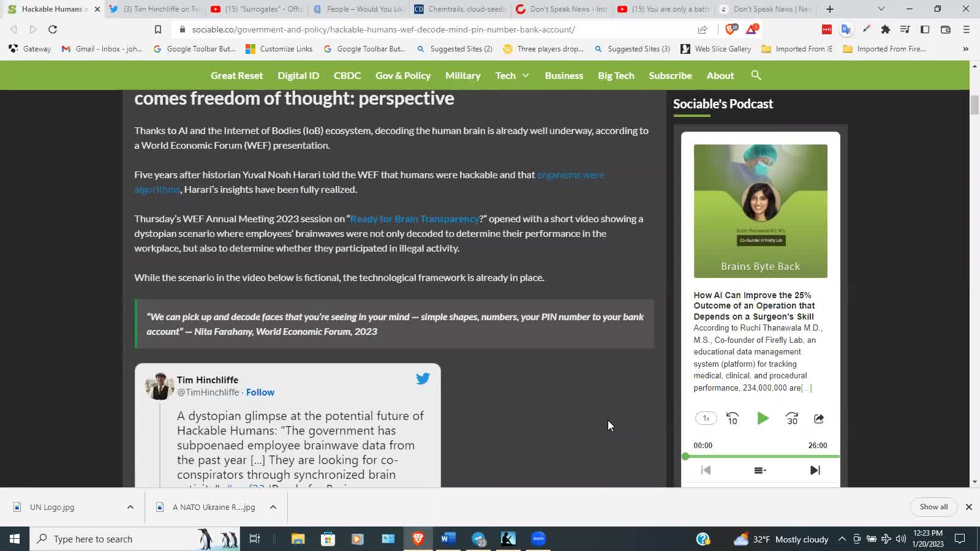This screenshot has height=551, width=980.
Task: Open the volume control in the tray
Action: pyautogui.click(x=900, y=539)
